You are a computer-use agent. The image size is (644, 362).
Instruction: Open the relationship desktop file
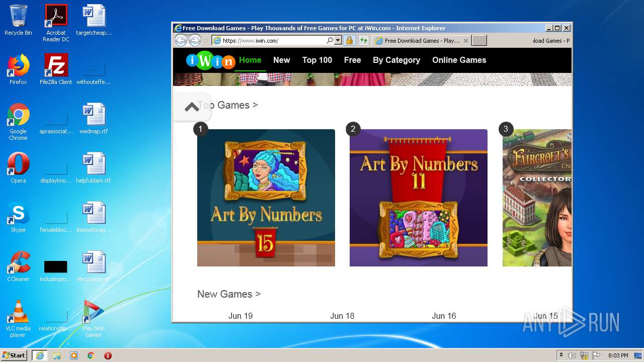pyautogui.click(x=56, y=319)
